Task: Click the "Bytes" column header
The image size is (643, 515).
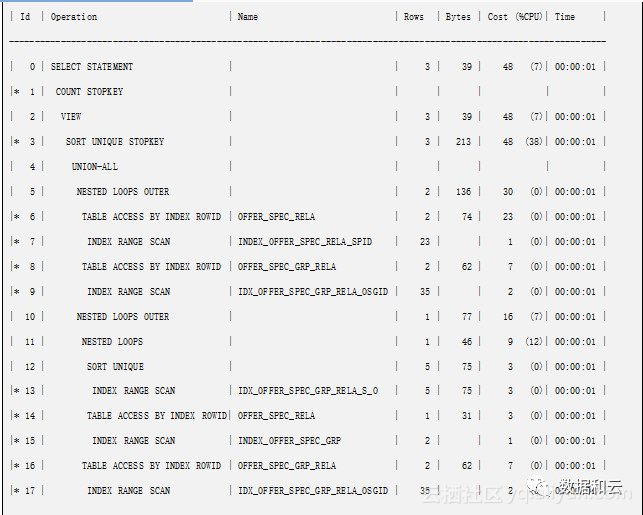Action: [x=458, y=17]
